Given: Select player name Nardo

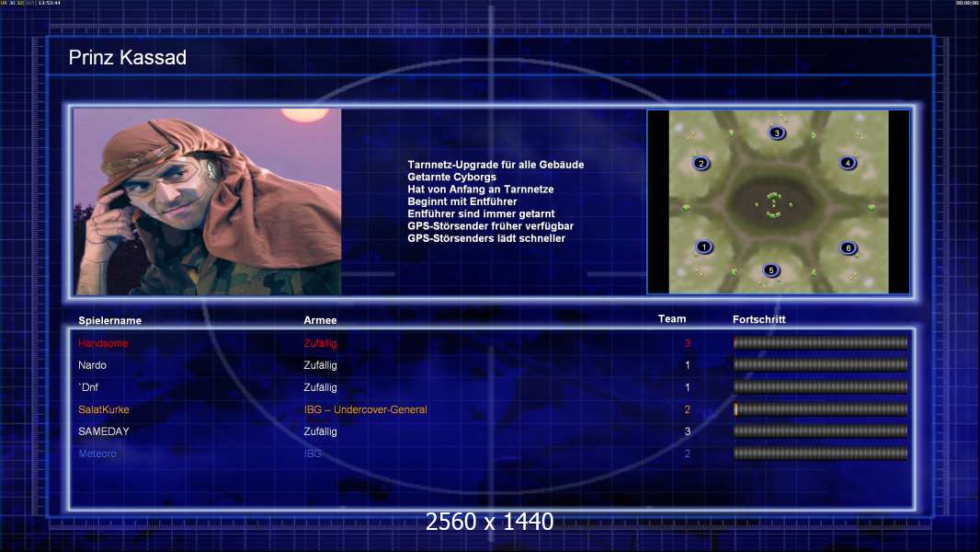Looking at the screenshot, I should [x=93, y=365].
